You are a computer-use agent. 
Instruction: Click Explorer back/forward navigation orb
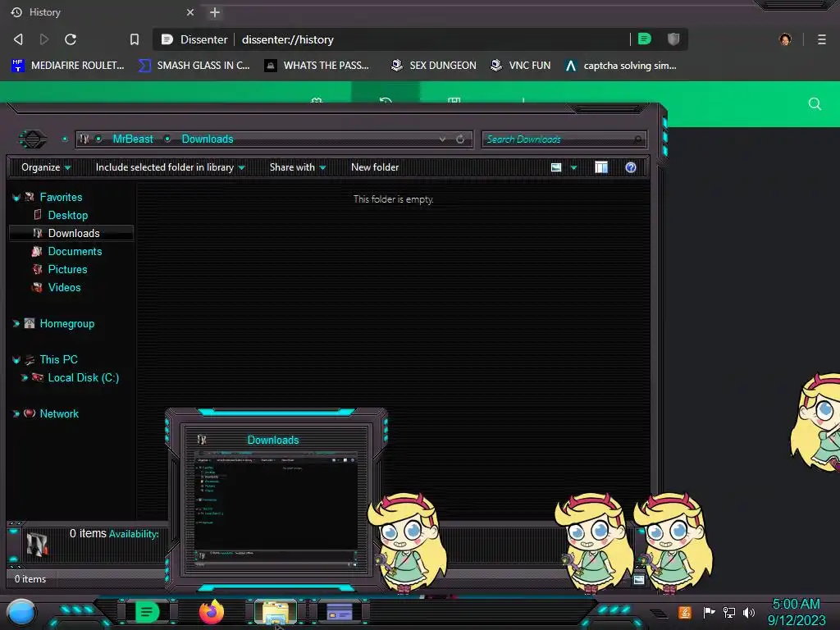[x=33, y=139]
